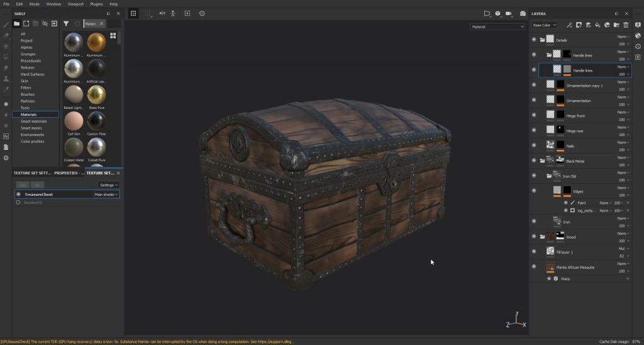Viewport: 644px width, 345px height.
Task: Hide the Hinge rear layer
Action: (534, 130)
